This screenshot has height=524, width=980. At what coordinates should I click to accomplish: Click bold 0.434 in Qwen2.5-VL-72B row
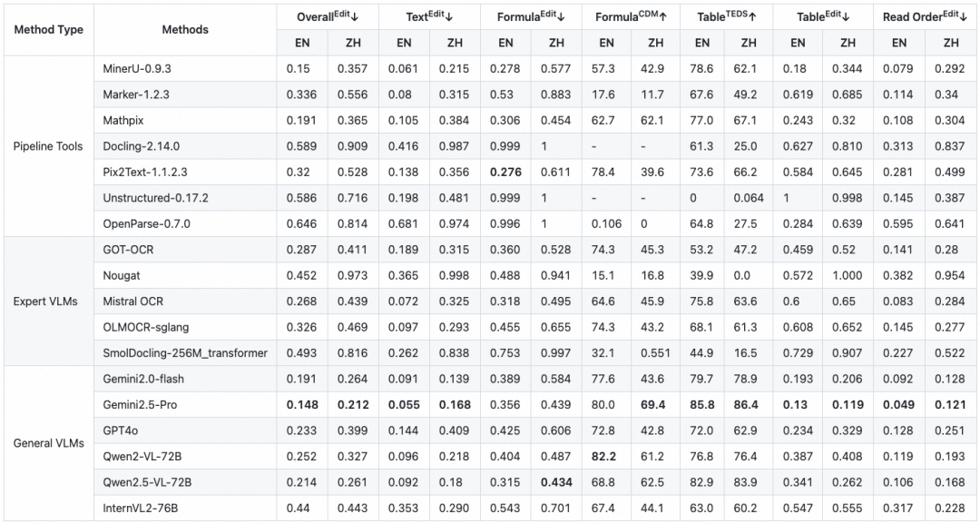(556, 482)
